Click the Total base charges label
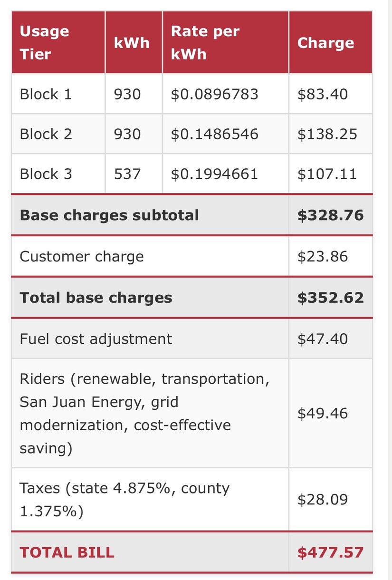This screenshot has height=580, width=392. point(96,298)
